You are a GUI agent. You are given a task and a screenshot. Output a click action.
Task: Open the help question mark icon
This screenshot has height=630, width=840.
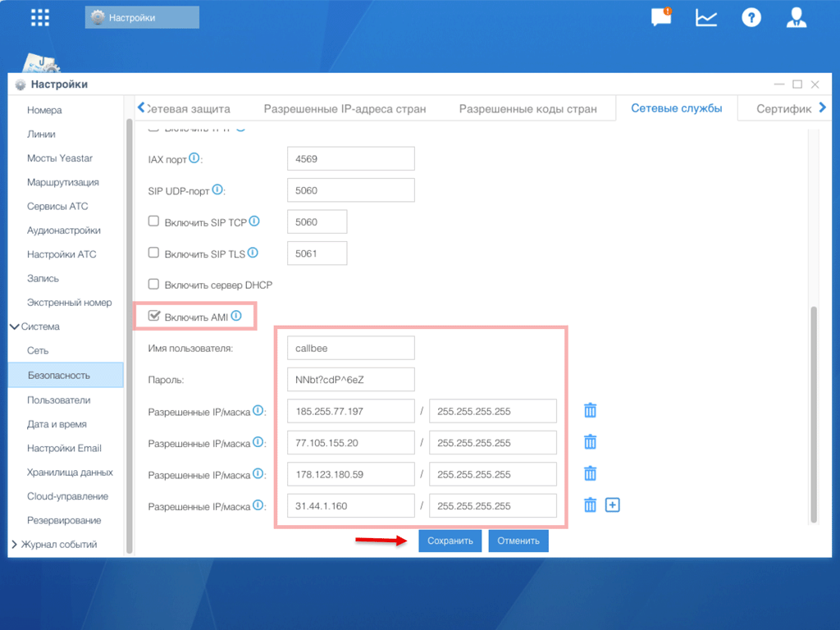click(x=751, y=17)
